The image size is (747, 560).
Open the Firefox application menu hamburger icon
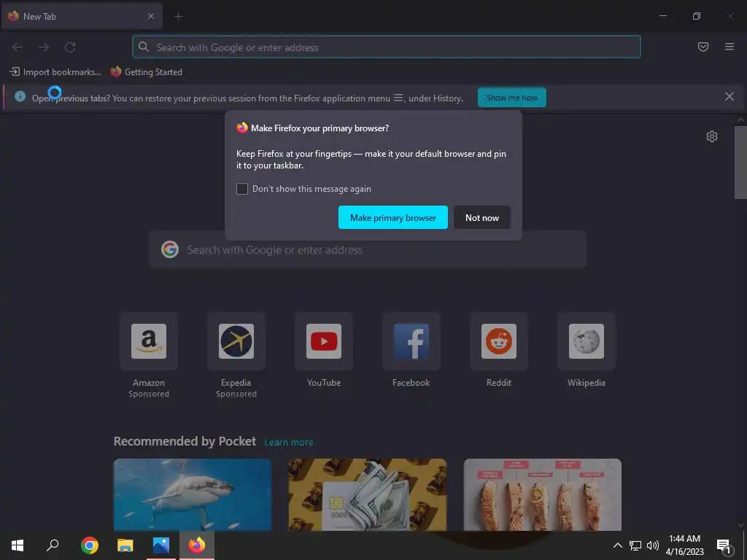pyautogui.click(x=729, y=47)
